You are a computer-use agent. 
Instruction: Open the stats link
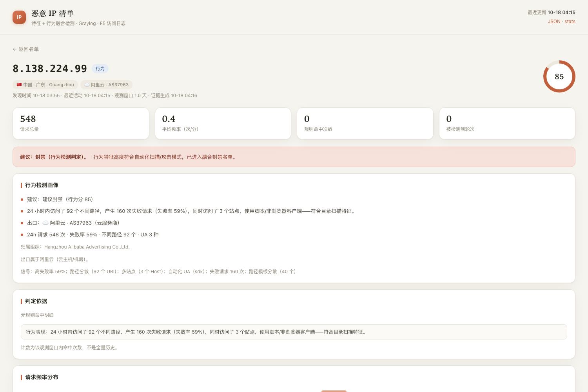click(x=570, y=22)
